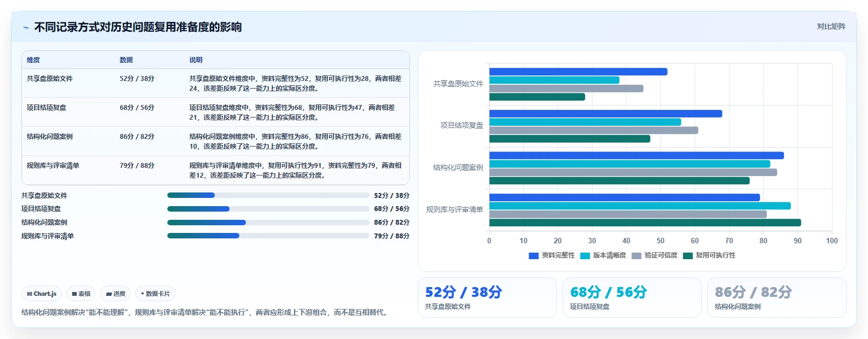Click the blue 资料完整性 bar for 结构化问题案例
This screenshot has width=868, height=339.
pos(636,155)
